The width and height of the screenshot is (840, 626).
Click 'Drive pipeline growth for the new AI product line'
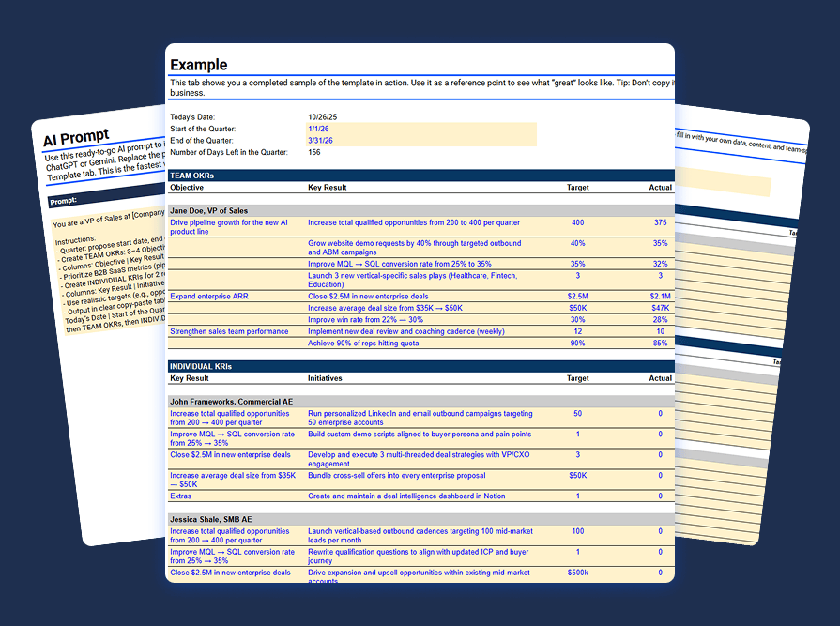click(x=229, y=227)
